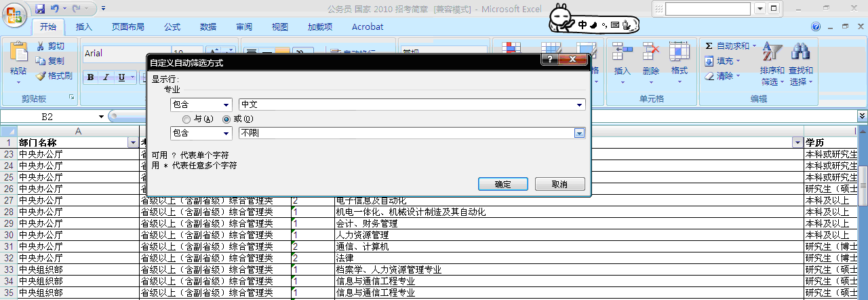
Task: Switch to the 数据 ribbon tab
Action: pyautogui.click(x=208, y=27)
